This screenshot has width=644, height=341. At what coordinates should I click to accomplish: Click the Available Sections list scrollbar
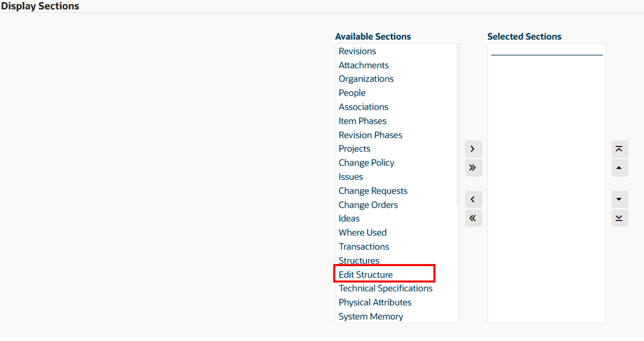(x=458, y=124)
